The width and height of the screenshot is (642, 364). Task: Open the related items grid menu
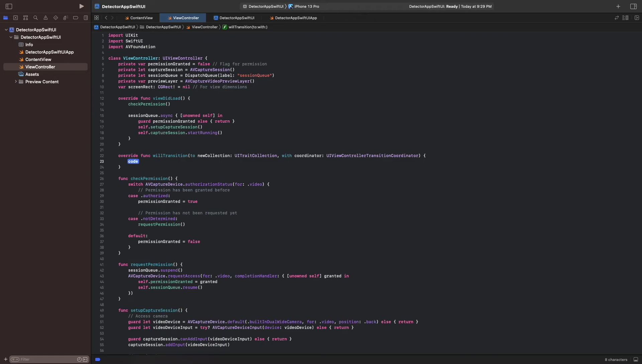96,18
